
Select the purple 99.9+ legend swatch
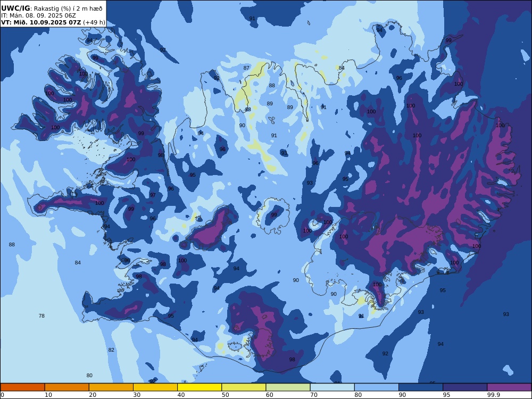pyautogui.click(x=509, y=387)
